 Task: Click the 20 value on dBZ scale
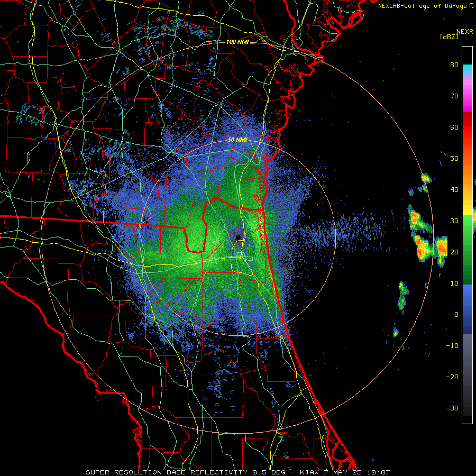[x=454, y=252]
